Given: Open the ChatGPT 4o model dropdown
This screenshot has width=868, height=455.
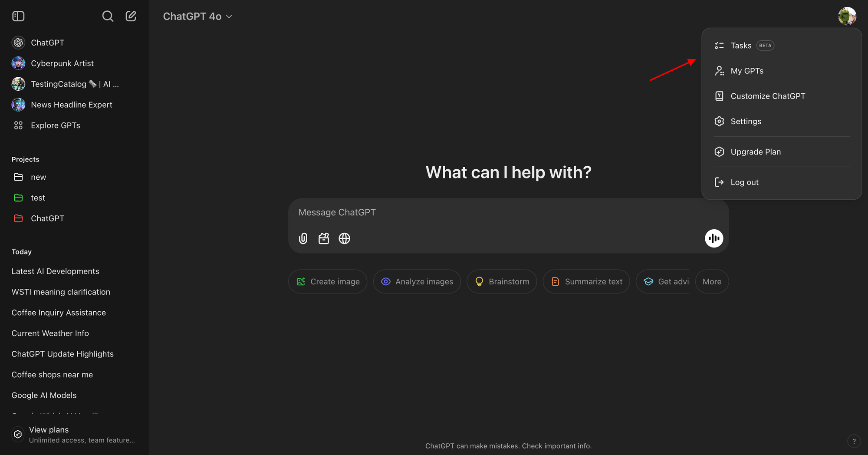Looking at the screenshot, I should pyautogui.click(x=197, y=16).
